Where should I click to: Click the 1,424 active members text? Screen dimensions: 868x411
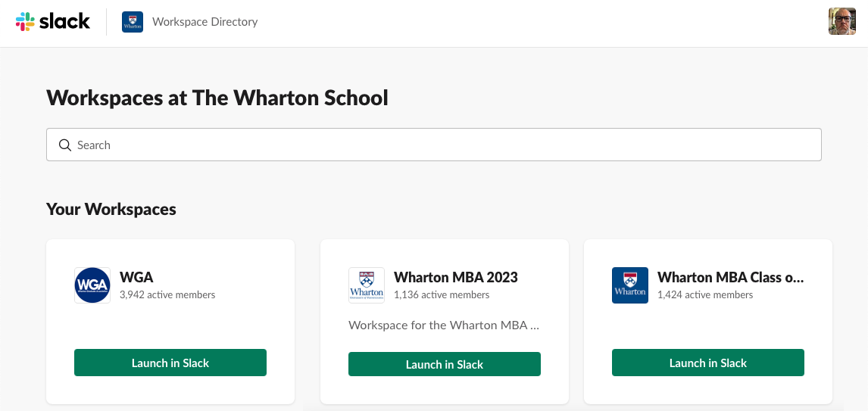coord(704,295)
